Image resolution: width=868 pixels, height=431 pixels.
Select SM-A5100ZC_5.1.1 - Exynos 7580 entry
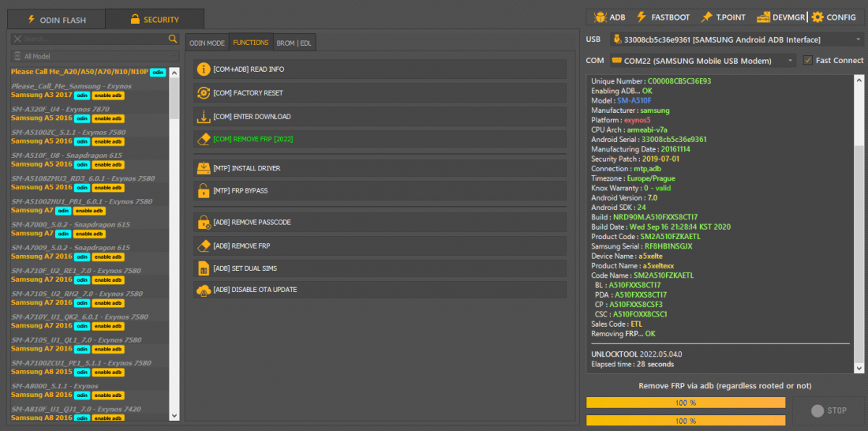(69, 133)
